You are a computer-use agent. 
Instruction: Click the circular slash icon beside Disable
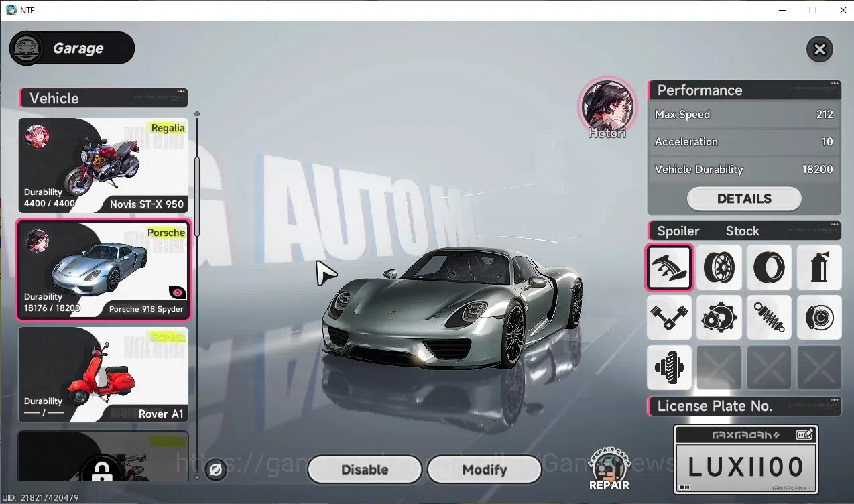[216, 470]
